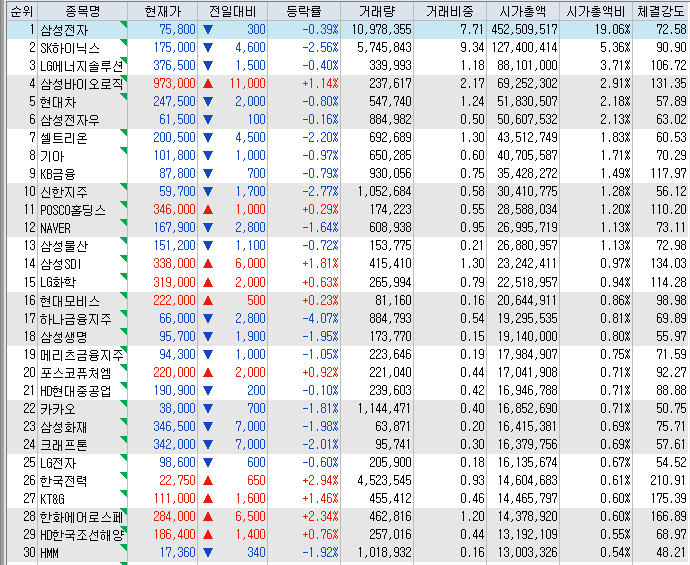Select 삼성바이오로직스 stock name
Screen dimensions: 690x565
tap(81, 84)
